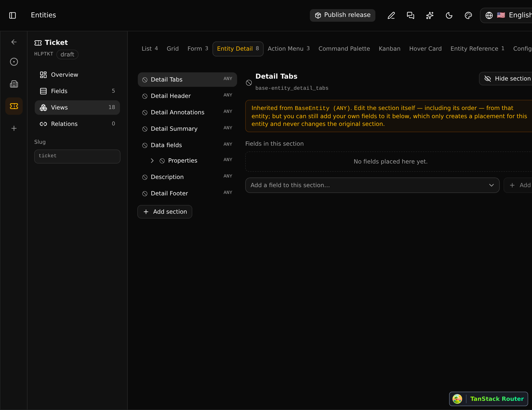Select the Detail Header section row
This screenshot has width=532, height=410.
pos(187,96)
